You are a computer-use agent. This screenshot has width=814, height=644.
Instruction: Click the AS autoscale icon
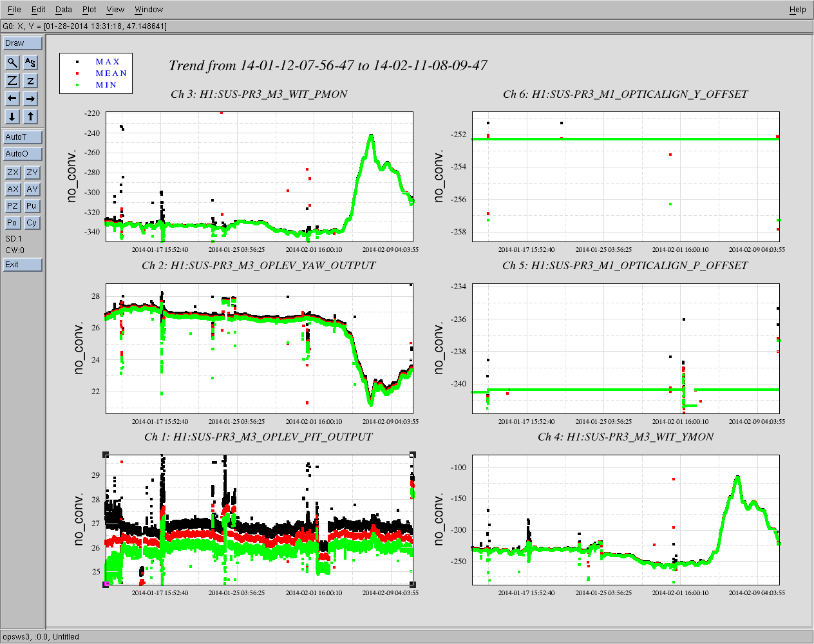(x=30, y=62)
